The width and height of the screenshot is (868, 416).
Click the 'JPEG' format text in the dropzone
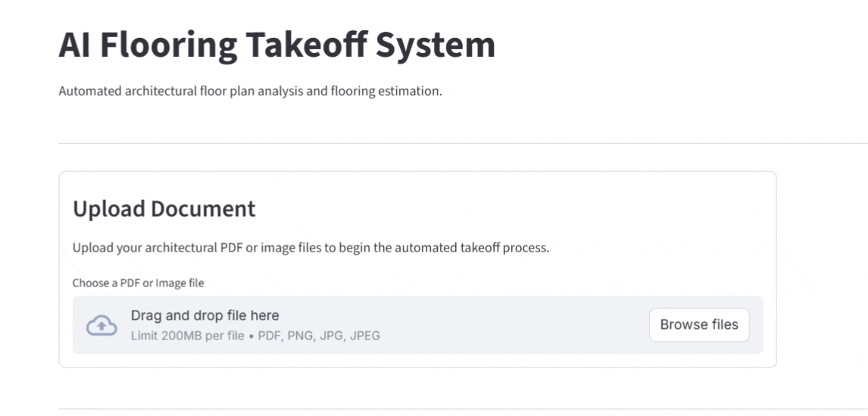coord(364,335)
